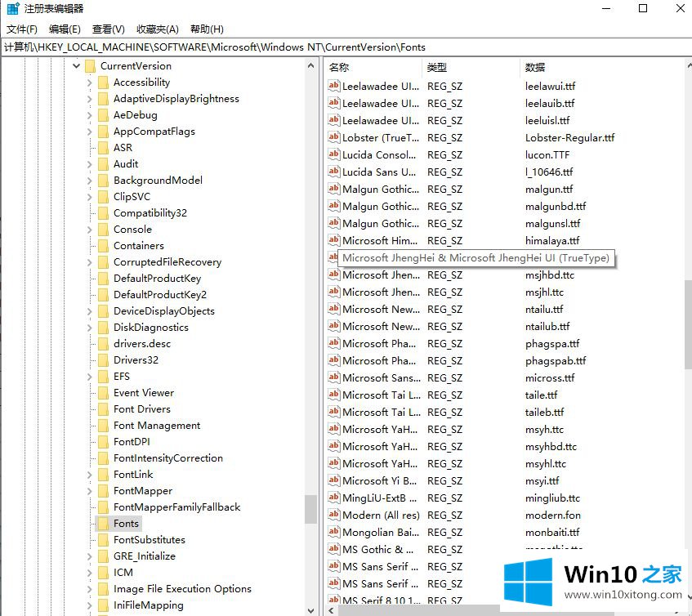Click the Accessibility folder icon

[103, 83]
